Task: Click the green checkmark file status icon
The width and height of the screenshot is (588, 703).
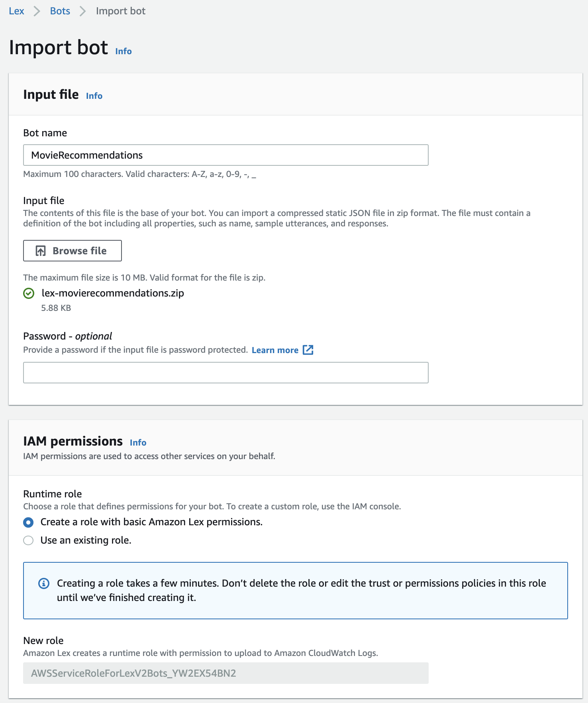Action: pyautogui.click(x=29, y=293)
